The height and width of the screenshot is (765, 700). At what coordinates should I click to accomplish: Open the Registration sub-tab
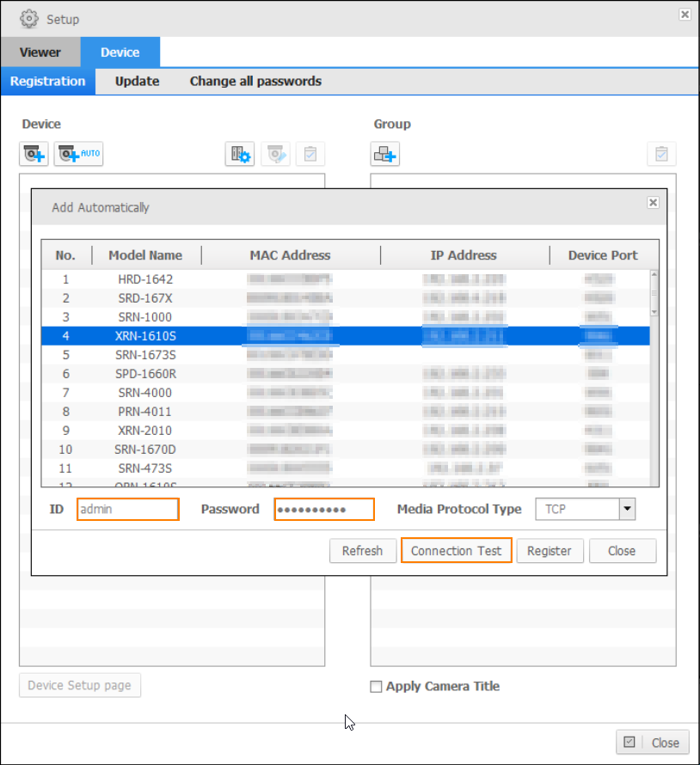coord(48,81)
